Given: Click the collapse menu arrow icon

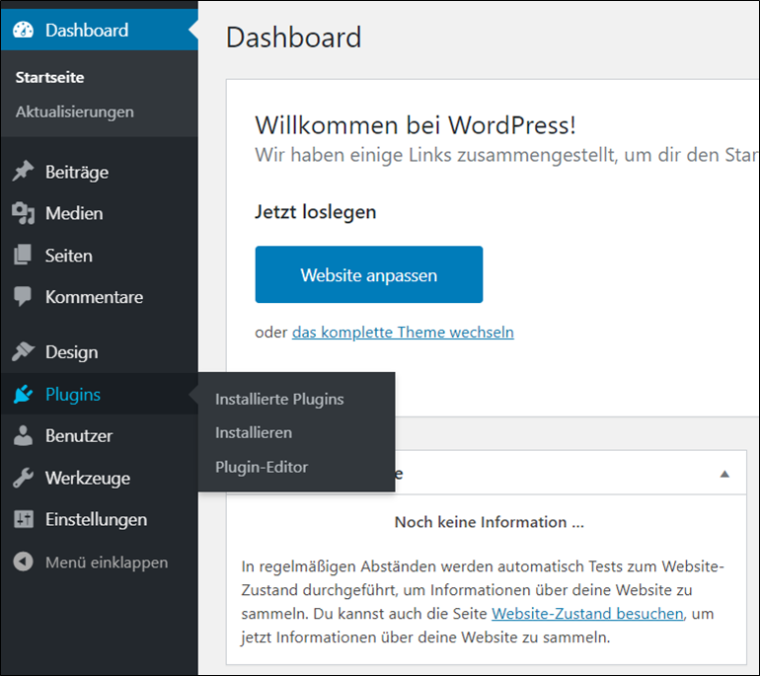Looking at the screenshot, I should (23, 562).
